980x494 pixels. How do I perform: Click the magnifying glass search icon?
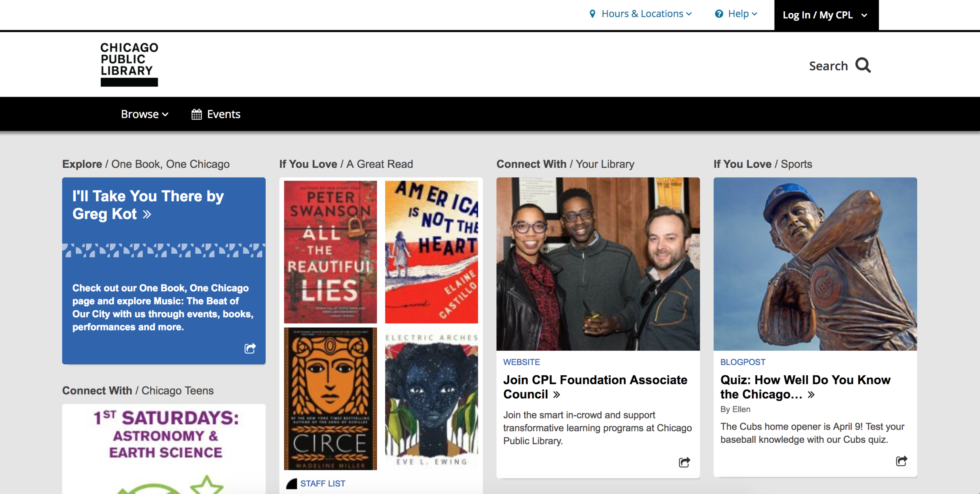(x=863, y=65)
